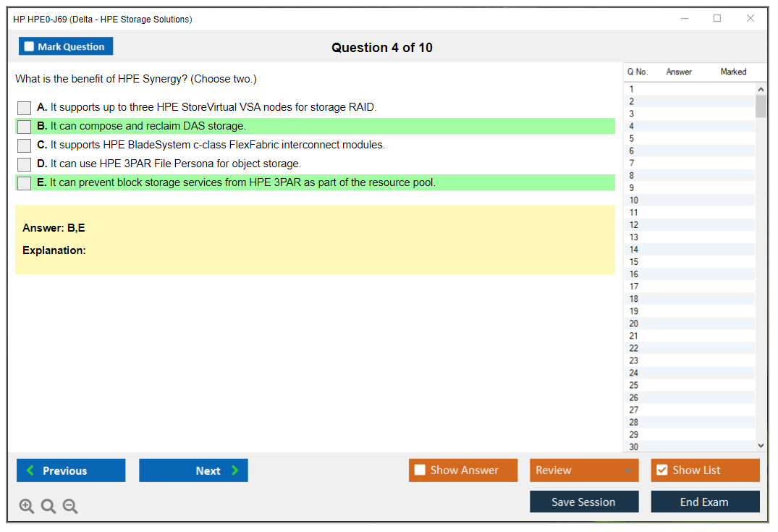
Task: Click Save Session button
Action: pyautogui.click(x=583, y=502)
